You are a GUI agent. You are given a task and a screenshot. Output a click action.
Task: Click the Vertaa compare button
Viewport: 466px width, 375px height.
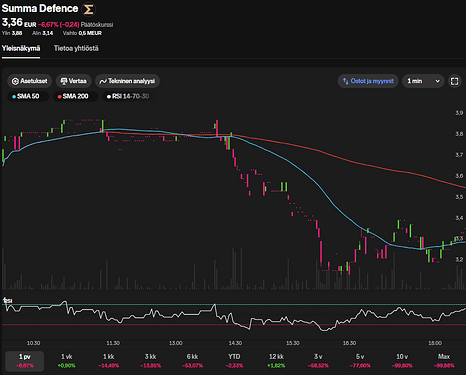74,81
